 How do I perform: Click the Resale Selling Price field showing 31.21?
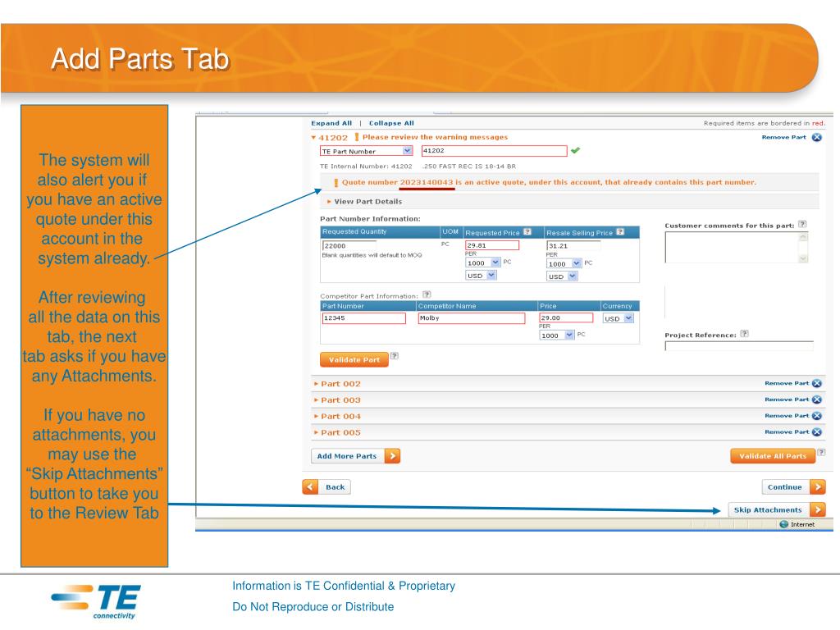point(573,245)
